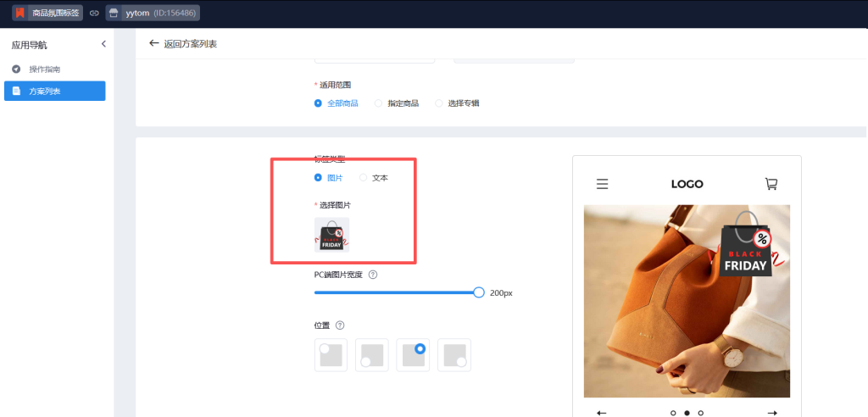The image size is (868, 417).
Task: Click LOGO text in preview
Action: (x=687, y=184)
